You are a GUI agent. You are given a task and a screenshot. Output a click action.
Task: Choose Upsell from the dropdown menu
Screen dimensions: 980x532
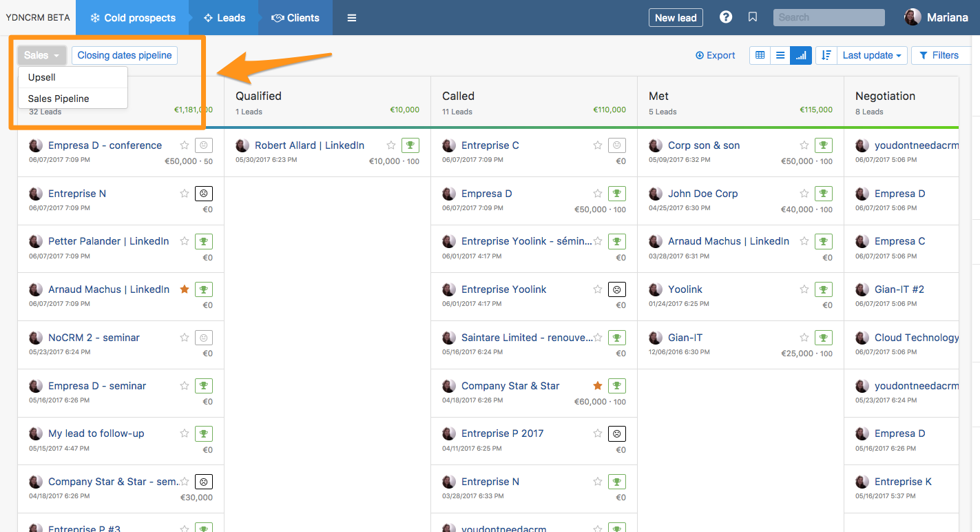tap(42, 77)
